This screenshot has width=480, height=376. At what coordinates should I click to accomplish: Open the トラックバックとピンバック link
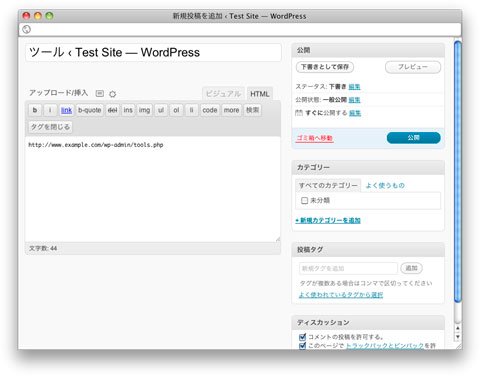pos(385,346)
